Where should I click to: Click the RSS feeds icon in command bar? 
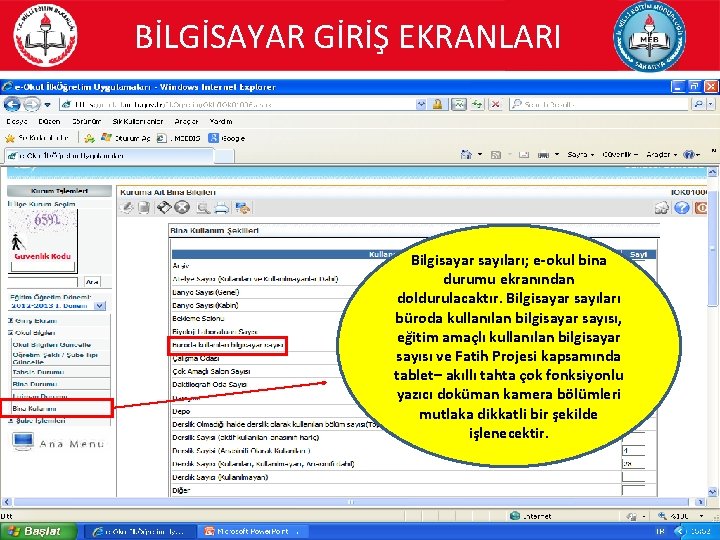pos(496,155)
